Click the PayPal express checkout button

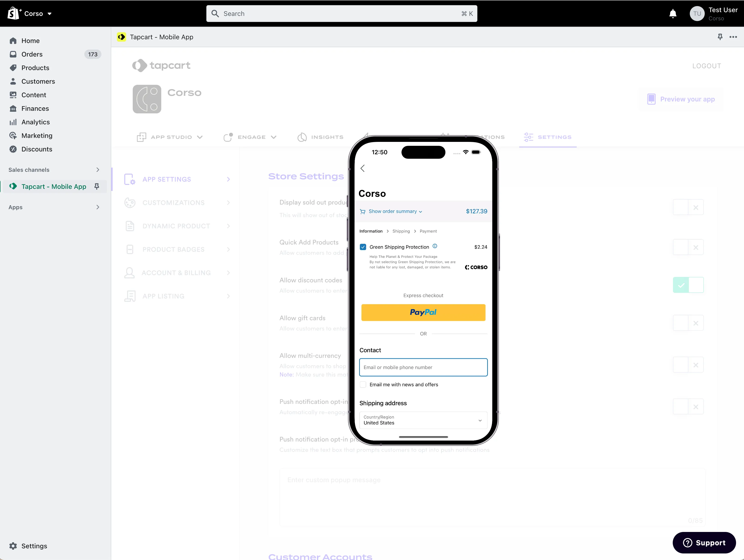click(x=423, y=312)
